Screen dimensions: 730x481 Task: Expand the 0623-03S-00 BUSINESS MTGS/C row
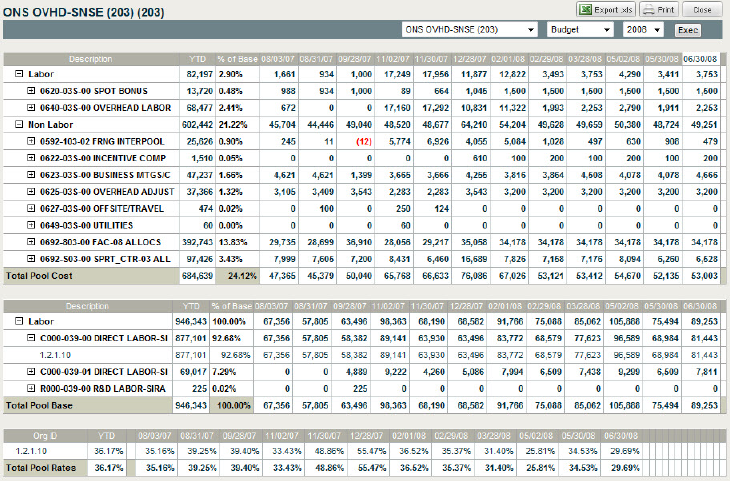pyautogui.click(x=31, y=173)
